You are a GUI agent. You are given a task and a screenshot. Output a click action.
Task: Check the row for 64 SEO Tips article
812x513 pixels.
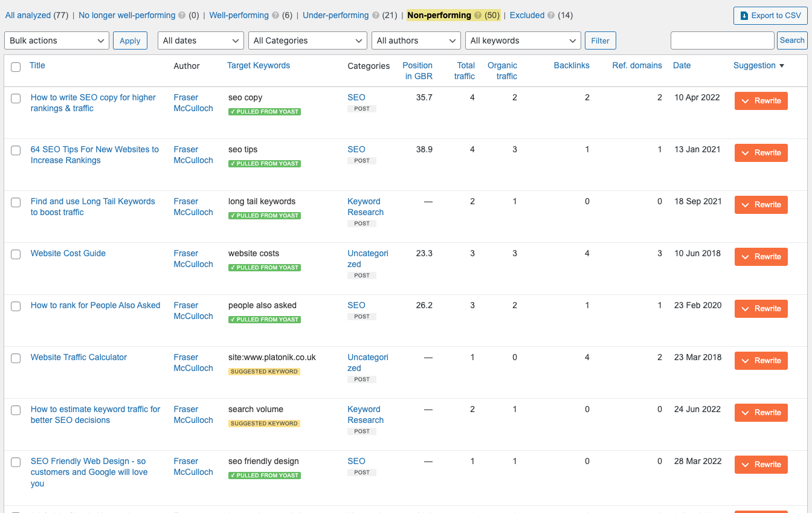click(x=16, y=150)
